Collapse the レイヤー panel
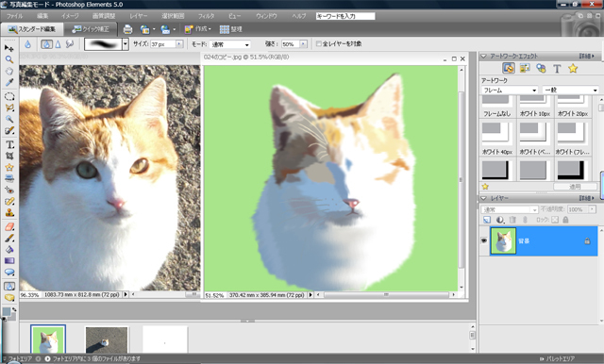604x364 pixels. 484,198
